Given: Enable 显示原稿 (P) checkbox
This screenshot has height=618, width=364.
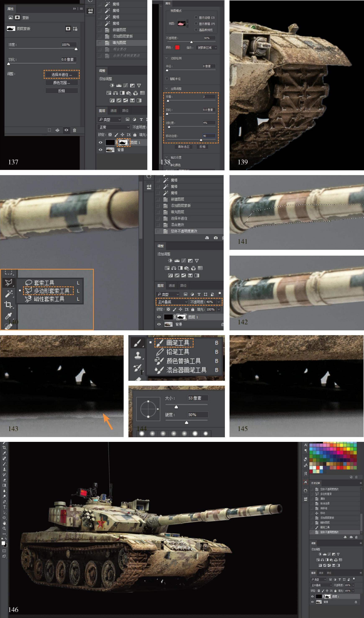Looking at the screenshot, I should pos(196,24).
